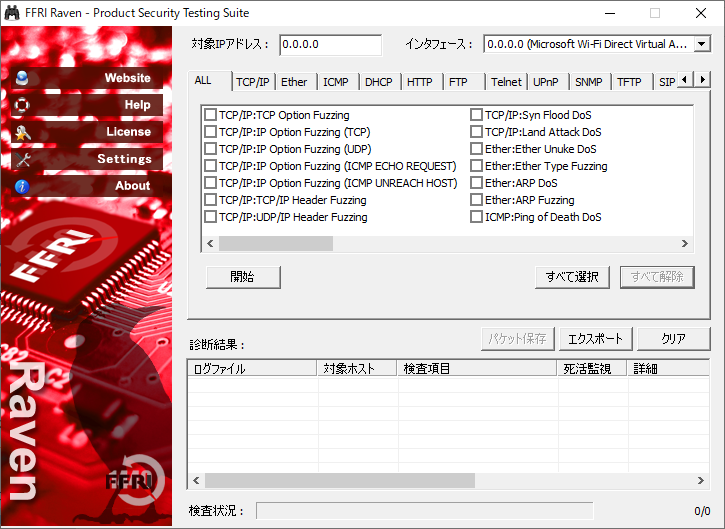Image resolution: width=725 pixels, height=529 pixels.
Task: Switch to the DHCP tab
Action: tap(380, 82)
